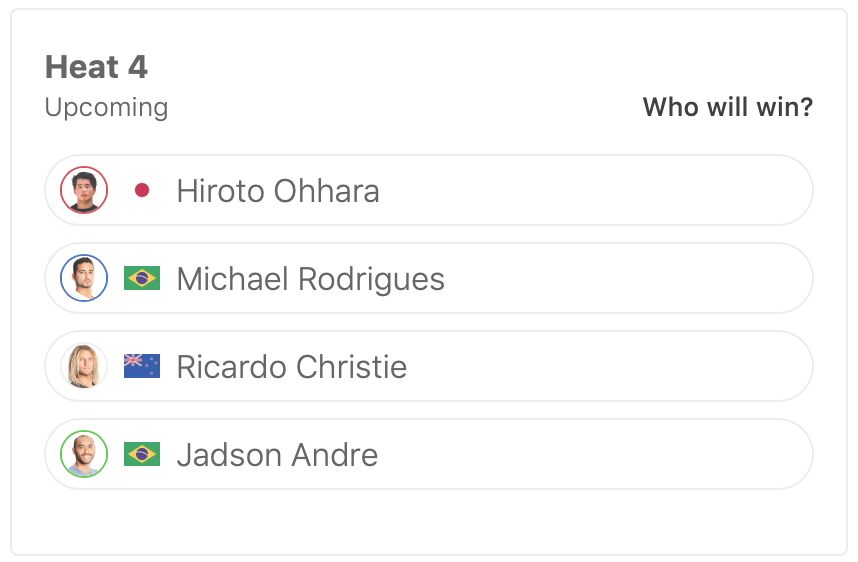Click the Upcoming status label
This screenshot has height=562, width=858.
106,107
